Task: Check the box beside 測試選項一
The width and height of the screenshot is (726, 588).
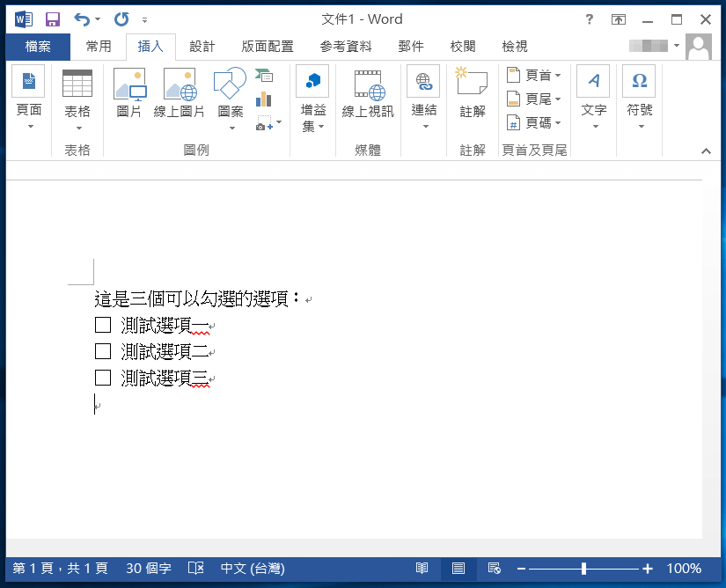Action: point(102,324)
